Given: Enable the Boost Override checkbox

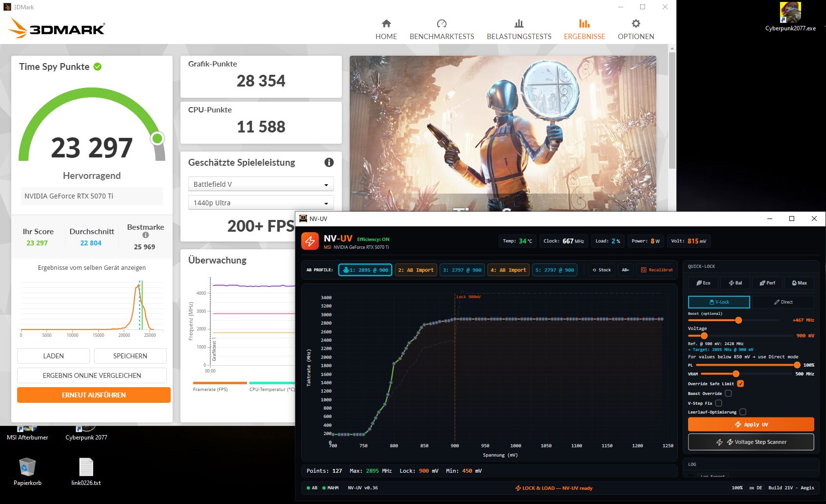Looking at the screenshot, I should (728, 394).
